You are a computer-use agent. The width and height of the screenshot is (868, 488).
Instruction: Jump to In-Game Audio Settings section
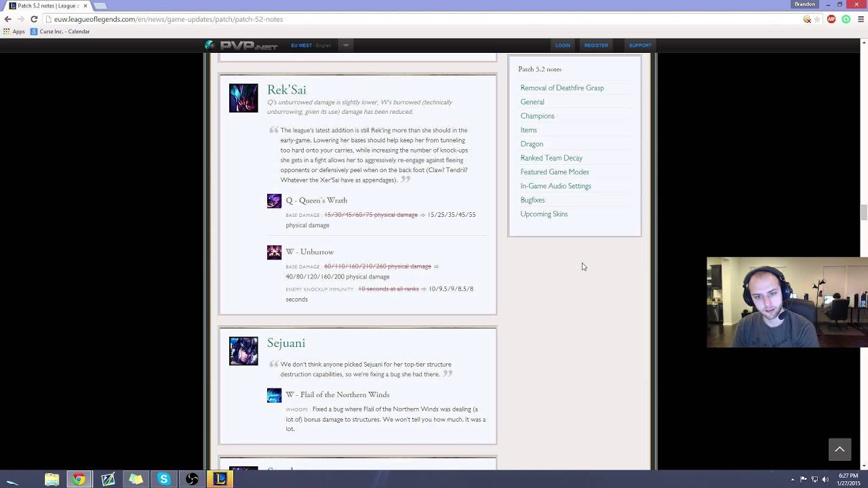pyautogui.click(x=555, y=186)
